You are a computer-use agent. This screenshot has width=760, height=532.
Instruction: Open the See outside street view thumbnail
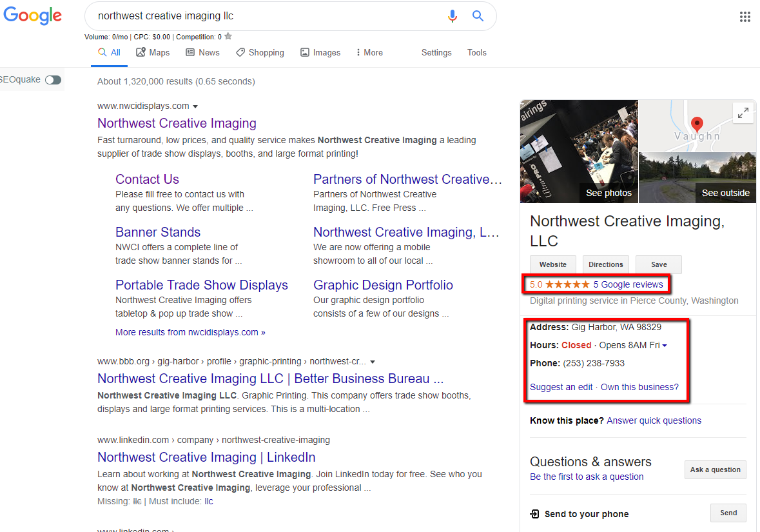click(x=697, y=177)
